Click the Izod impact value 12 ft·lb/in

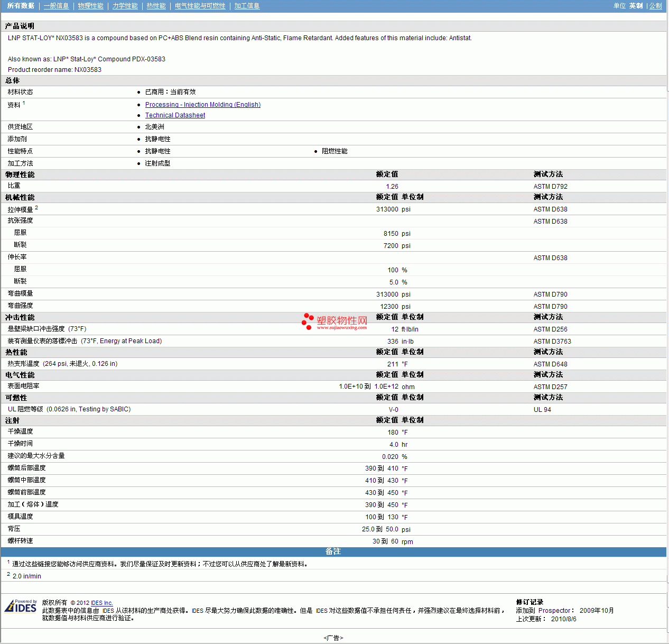[405, 329]
